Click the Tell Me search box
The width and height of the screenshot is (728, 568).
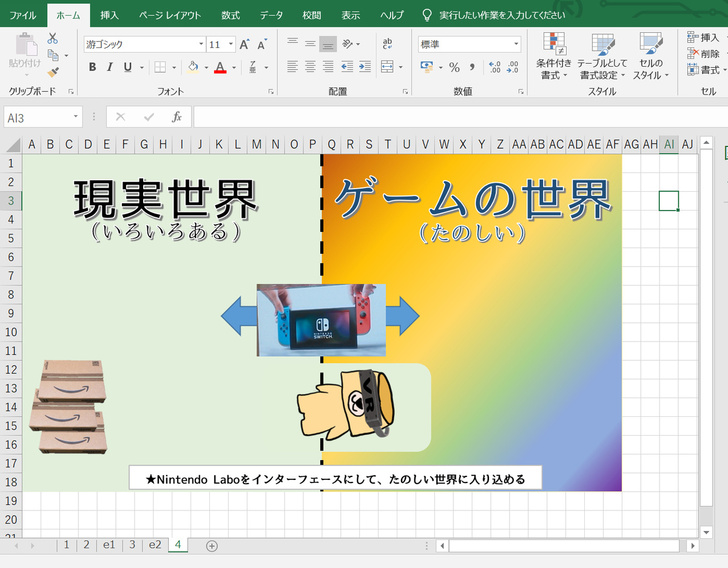[502, 15]
